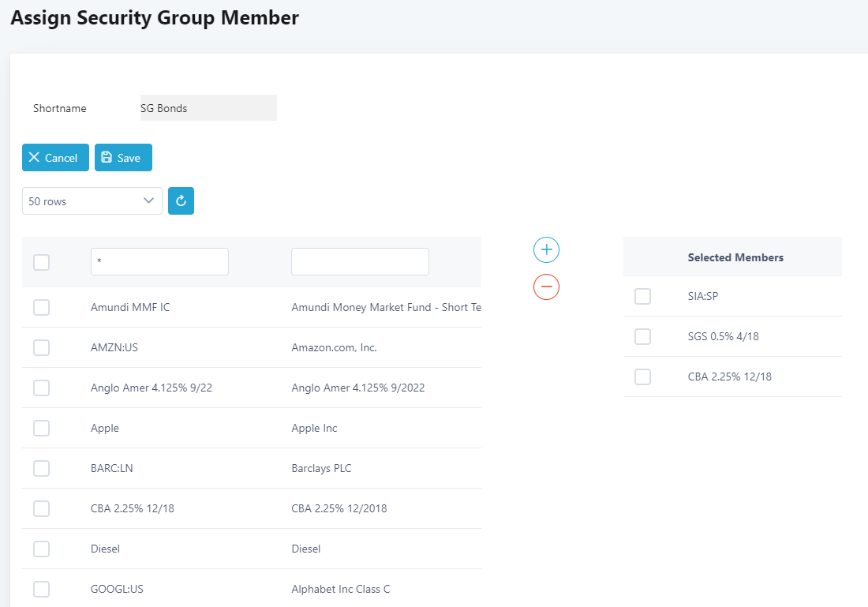Image resolution: width=868 pixels, height=607 pixels.
Task: Open the 50 rows dropdown
Action: 92,201
